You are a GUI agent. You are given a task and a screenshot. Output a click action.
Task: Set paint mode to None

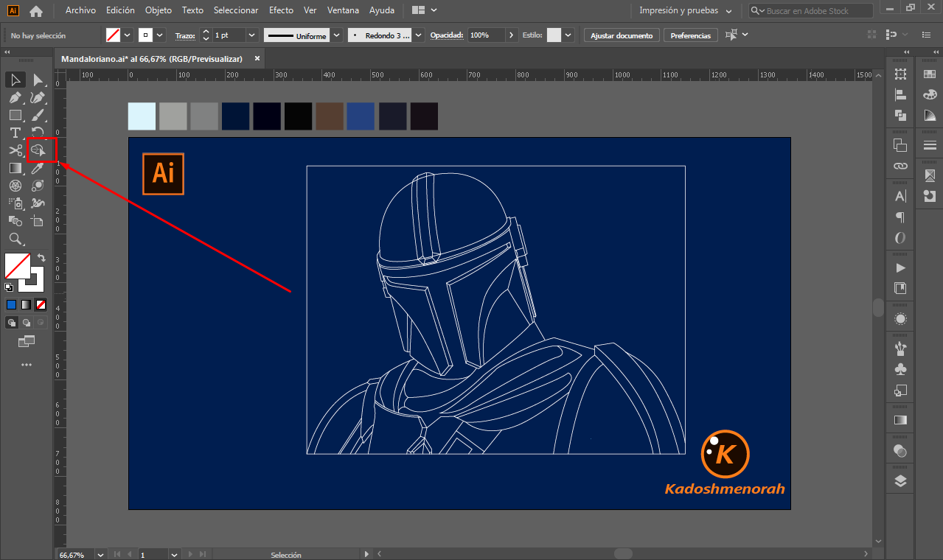(x=41, y=304)
